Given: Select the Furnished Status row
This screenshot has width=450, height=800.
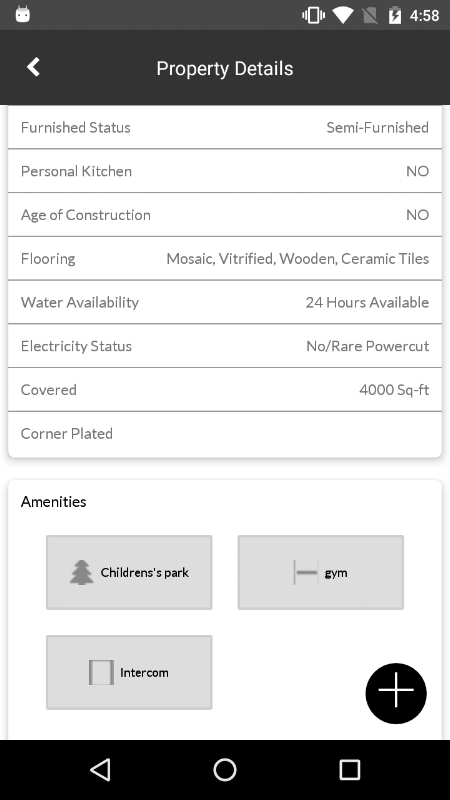Looking at the screenshot, I should click(225, 127).
